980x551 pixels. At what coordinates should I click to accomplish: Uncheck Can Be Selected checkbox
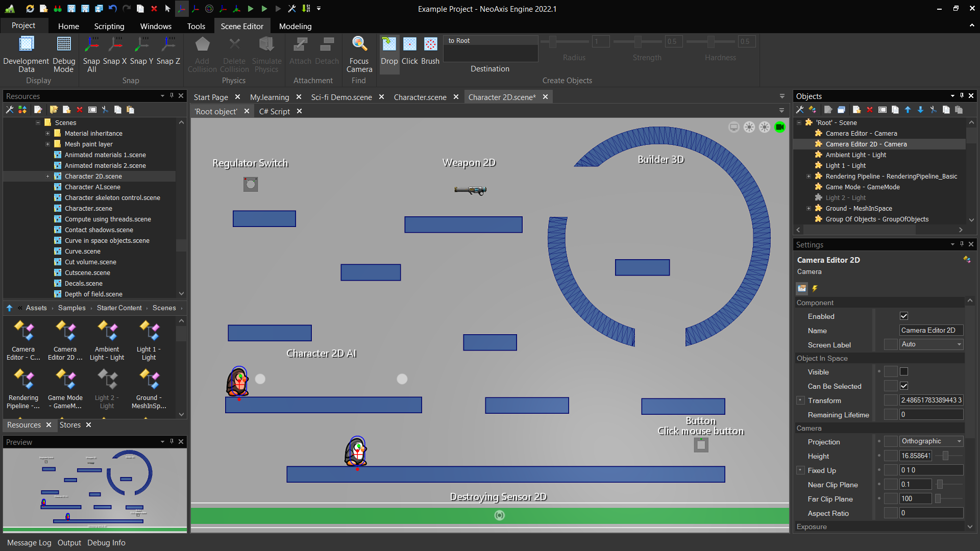(904, 386)
